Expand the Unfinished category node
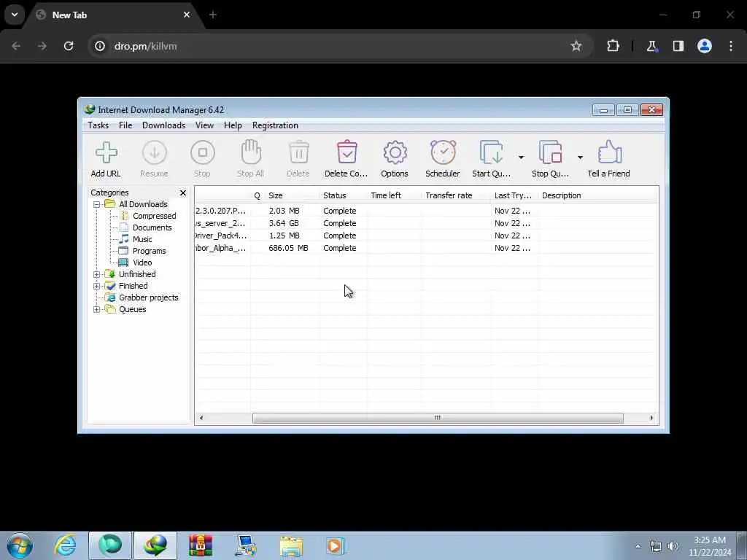The height and width of the screenshot is (560, 747). tap(97, 274)
